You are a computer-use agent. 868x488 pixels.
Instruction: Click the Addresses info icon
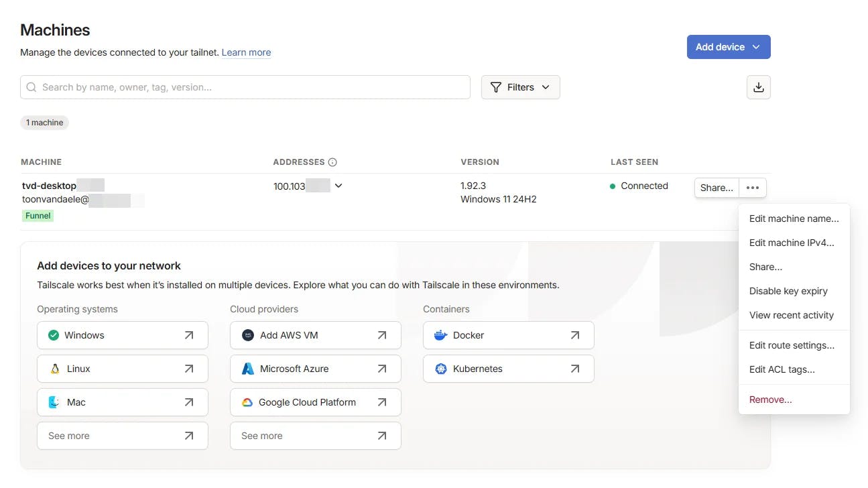332,162
